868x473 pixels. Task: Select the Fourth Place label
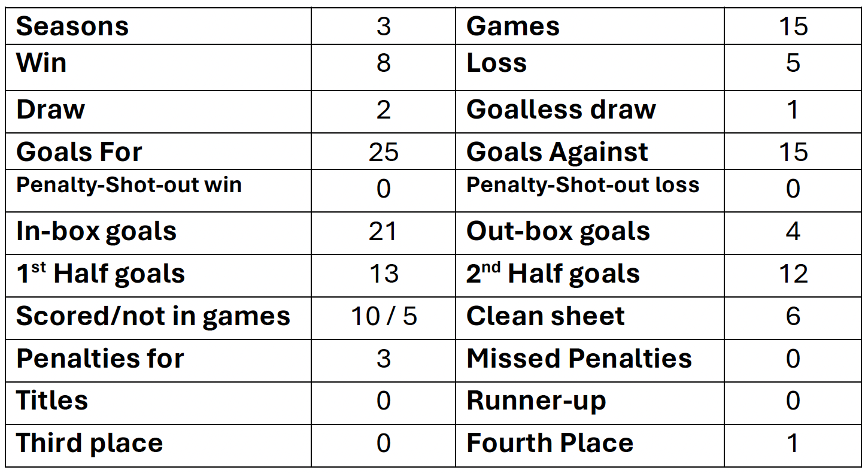tap(550, 444)
